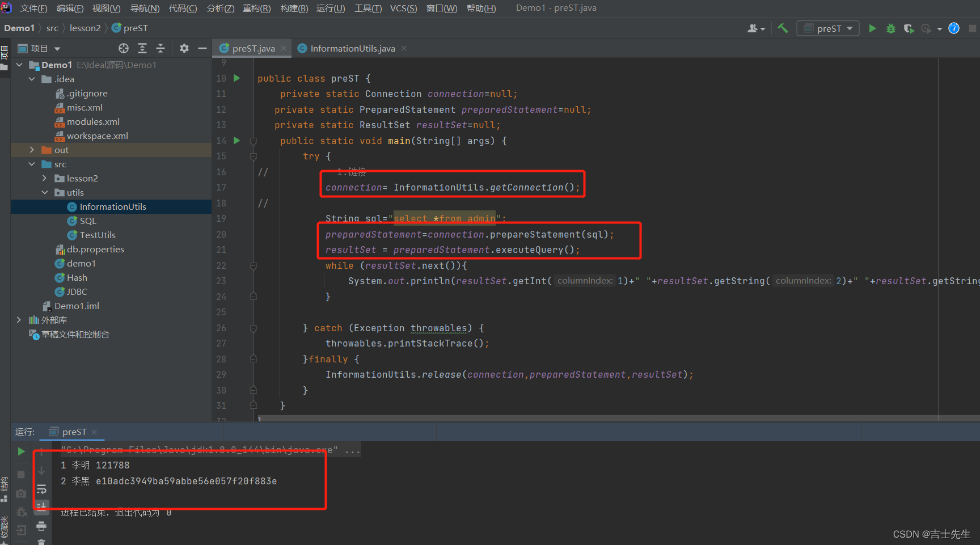Open the 编辑(E) menu
980x545 pixels.
click(70, 8)
